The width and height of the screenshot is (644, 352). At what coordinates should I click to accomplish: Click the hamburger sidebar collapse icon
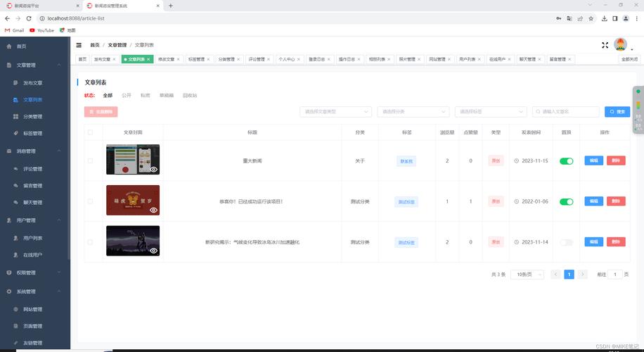[x=79, y=45]
